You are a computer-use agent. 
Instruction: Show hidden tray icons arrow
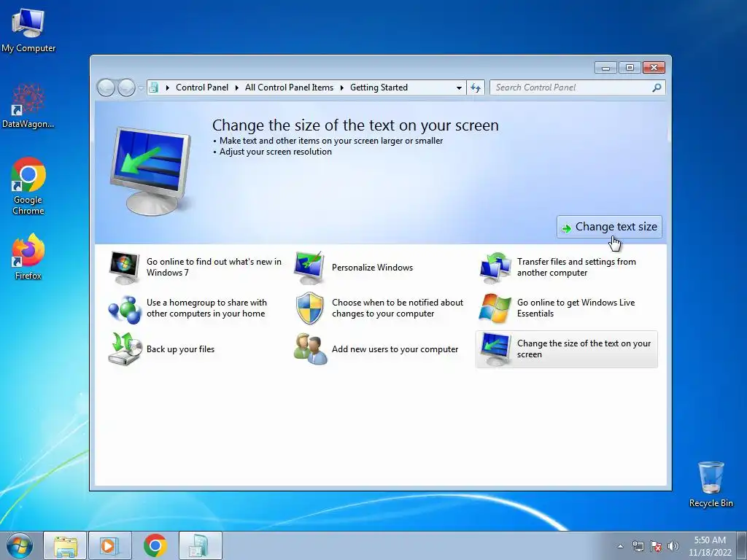click(x=620, y=546)
